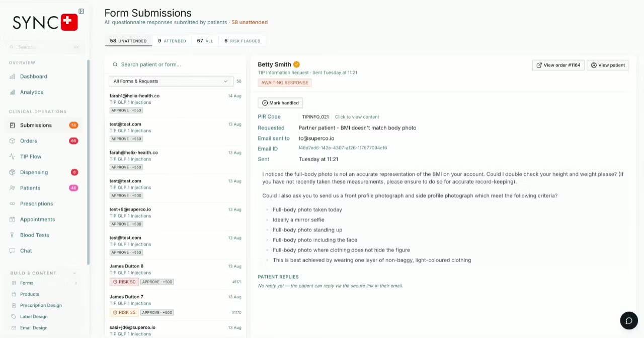Switch to the 6 Risk Flagged tab

tap(243, 41)
